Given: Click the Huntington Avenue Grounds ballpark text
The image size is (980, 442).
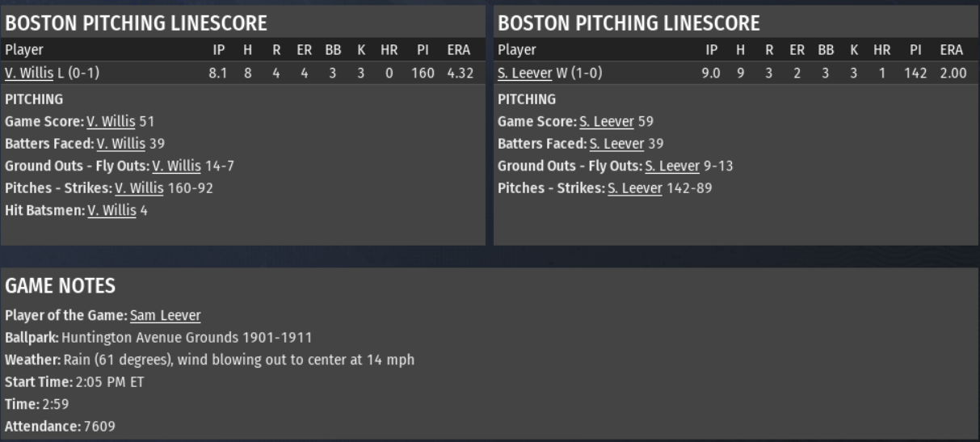Looking at the screenshot, I should pos(186,337).
